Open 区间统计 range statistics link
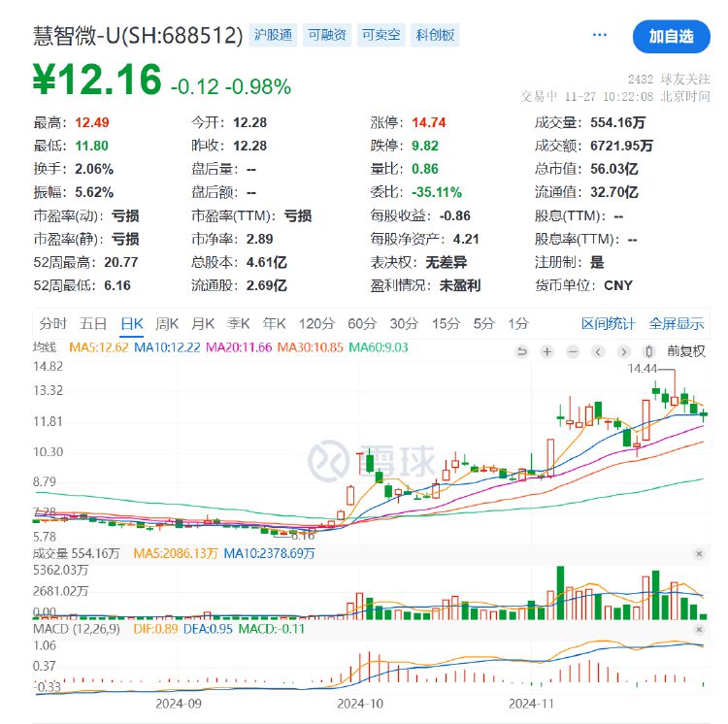Viewport: 728px width, 724px height. pos(608,323)
